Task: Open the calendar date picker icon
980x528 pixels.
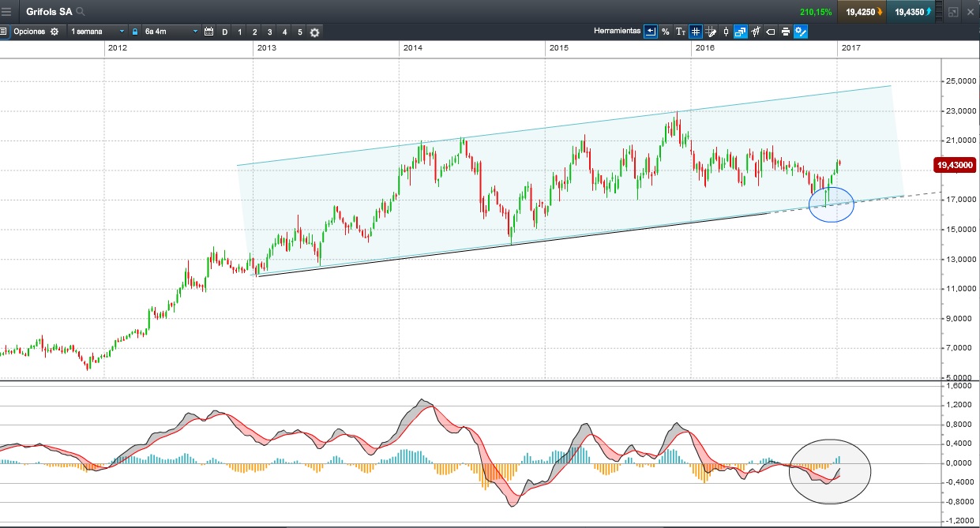Action: coord(209,32)
